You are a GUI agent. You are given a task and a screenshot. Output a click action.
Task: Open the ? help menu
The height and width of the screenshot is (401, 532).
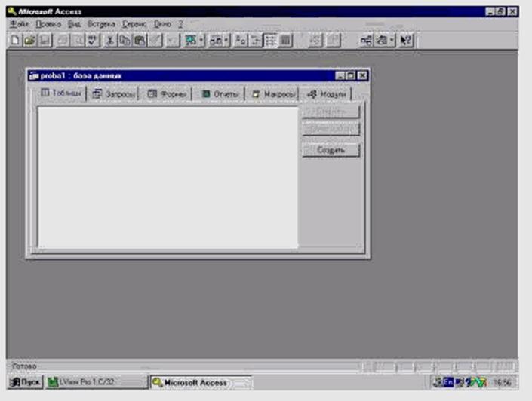180,24
